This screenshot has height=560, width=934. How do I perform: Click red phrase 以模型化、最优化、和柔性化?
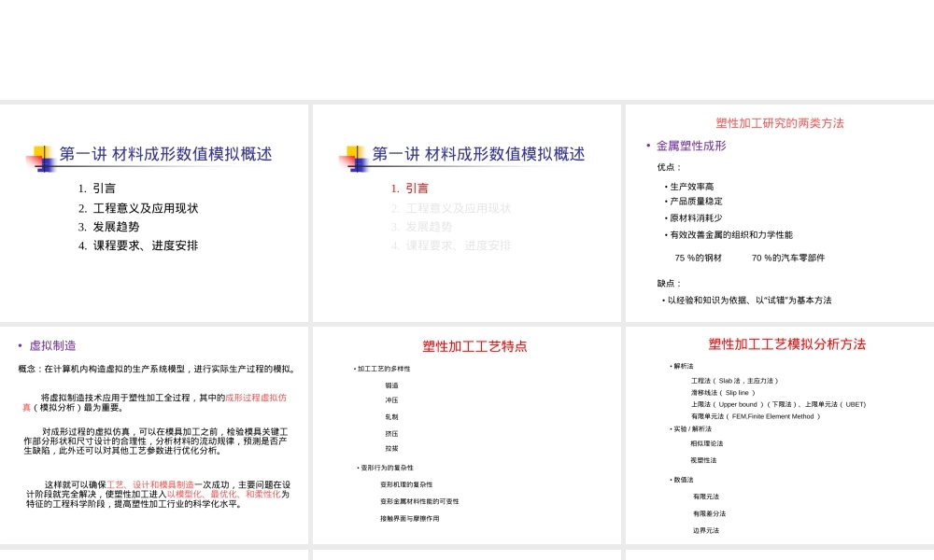point(224,495)
